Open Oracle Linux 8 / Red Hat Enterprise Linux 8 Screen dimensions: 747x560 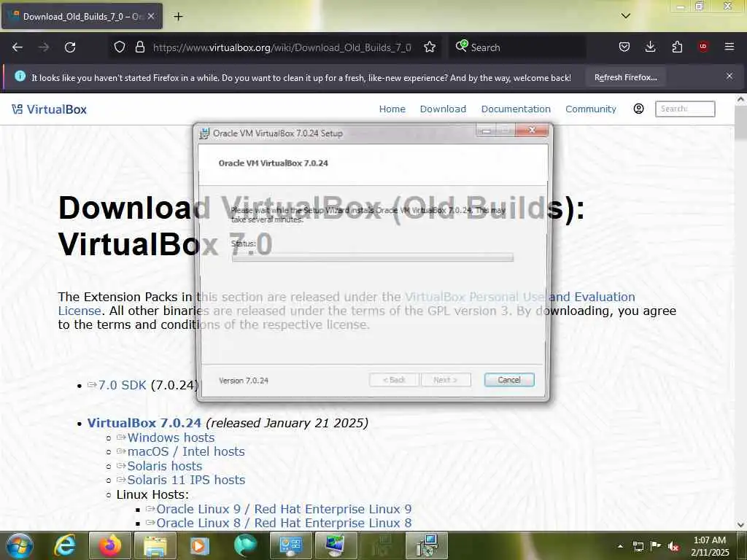[x=284, y=523]
